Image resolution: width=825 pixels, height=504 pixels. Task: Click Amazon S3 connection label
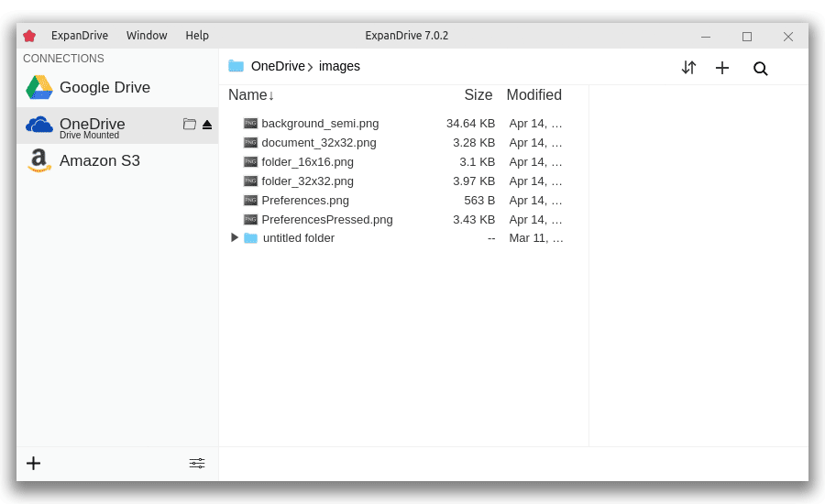(99, 160)
